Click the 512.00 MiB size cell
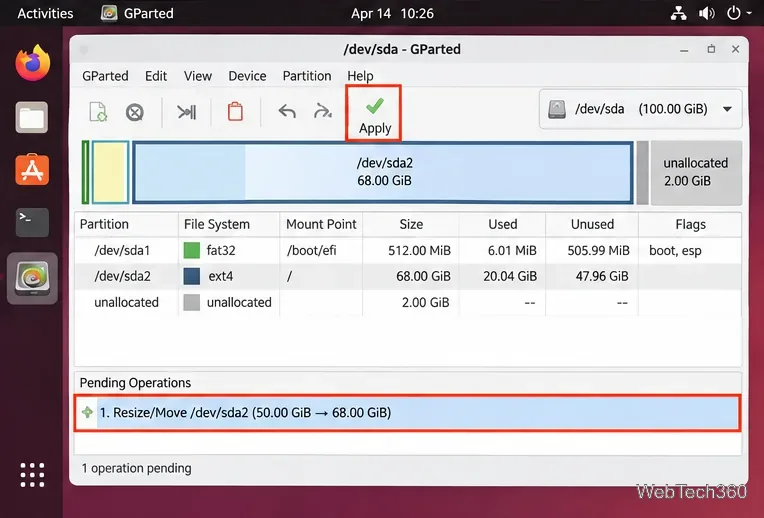 click(x=419, y=250)
